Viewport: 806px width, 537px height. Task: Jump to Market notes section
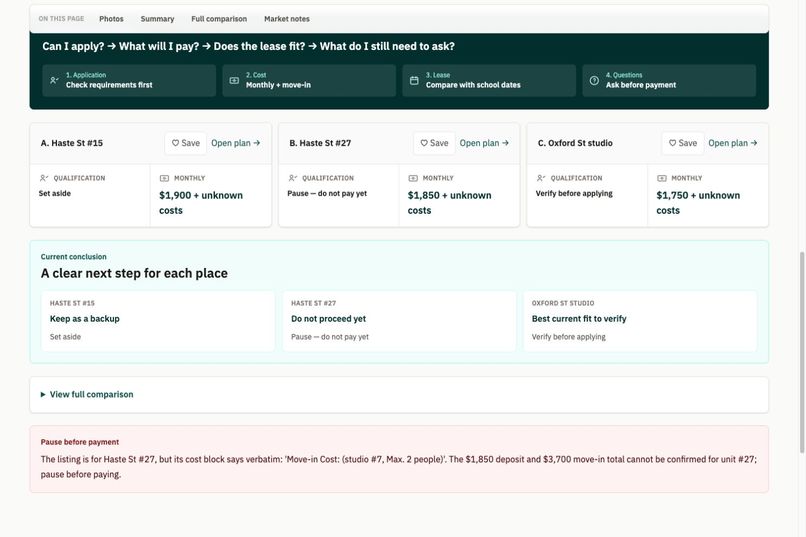287,19
